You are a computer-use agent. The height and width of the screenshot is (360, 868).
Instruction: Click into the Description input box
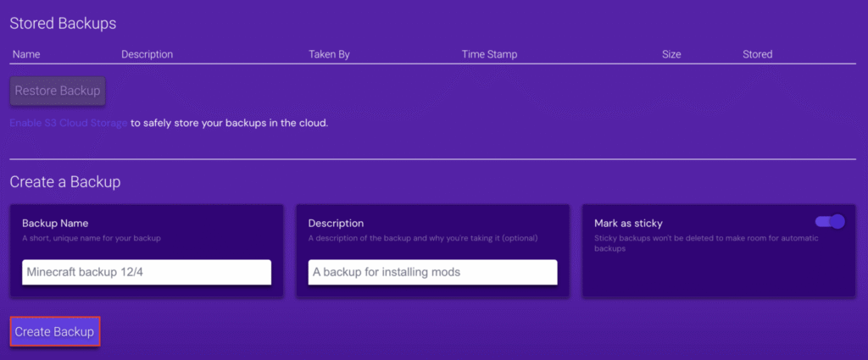tap(432, 272)
